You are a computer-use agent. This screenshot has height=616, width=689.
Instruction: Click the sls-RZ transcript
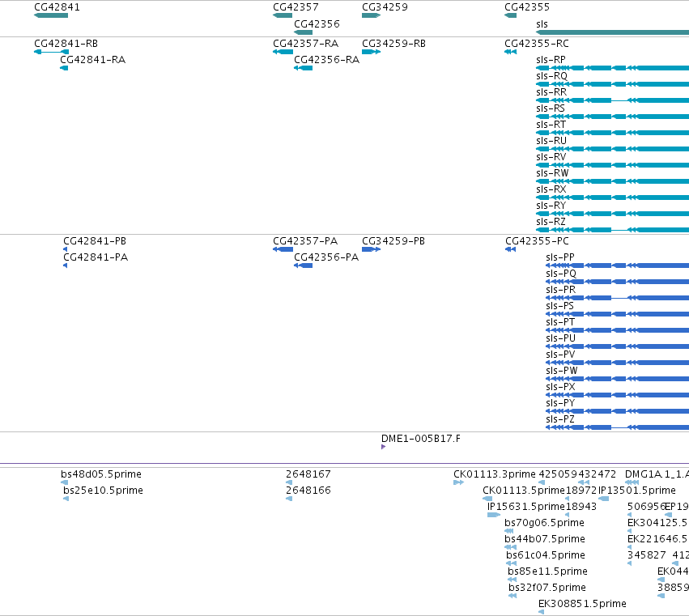[613, 230]
